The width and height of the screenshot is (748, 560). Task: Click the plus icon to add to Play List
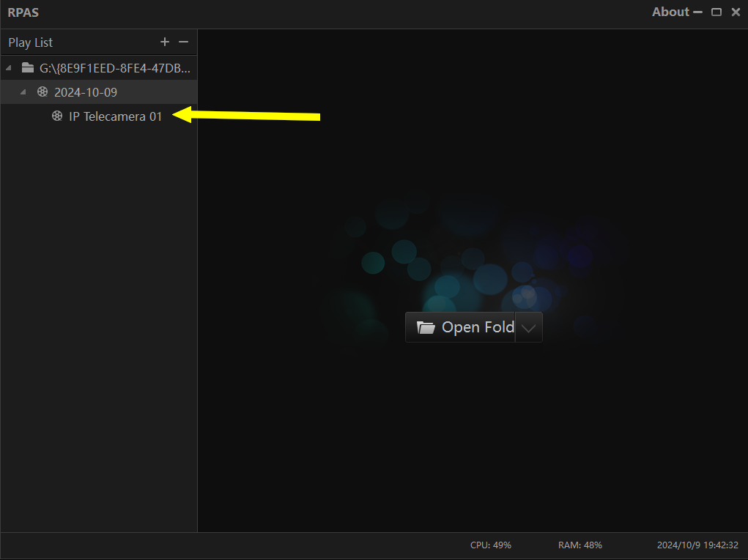tap(165, 42)
